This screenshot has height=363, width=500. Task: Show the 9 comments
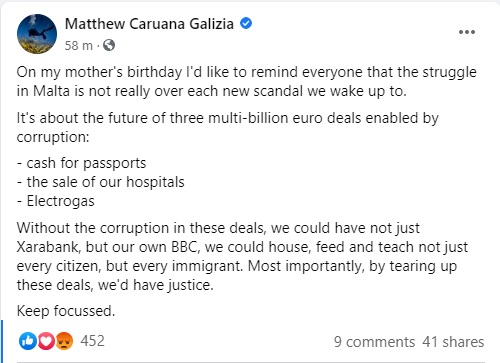pos(374,342)
